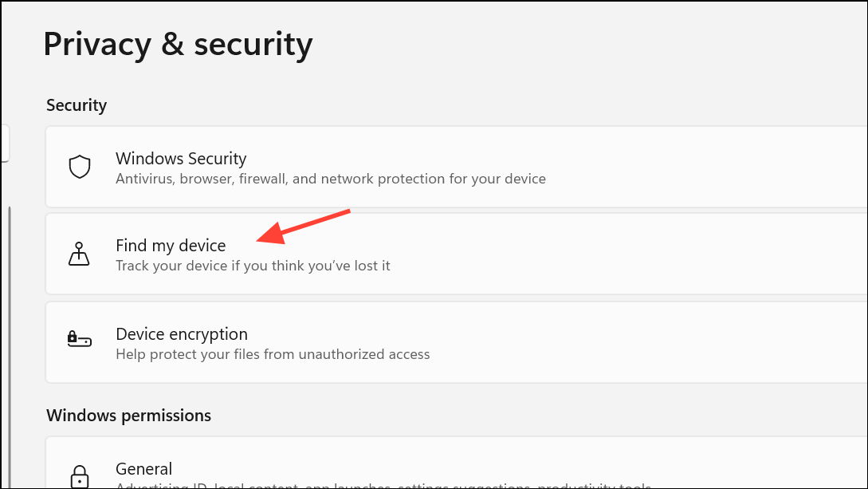This screenshot has width=868, height=489.
Task: Open Find my device title
Action: 171,245
